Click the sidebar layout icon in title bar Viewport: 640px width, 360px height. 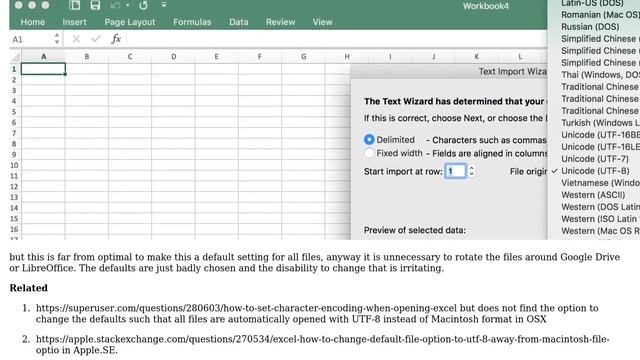point(74,5)
